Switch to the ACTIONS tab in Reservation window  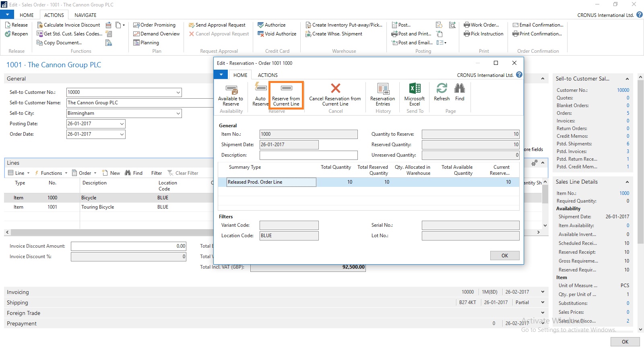point(268,75)
